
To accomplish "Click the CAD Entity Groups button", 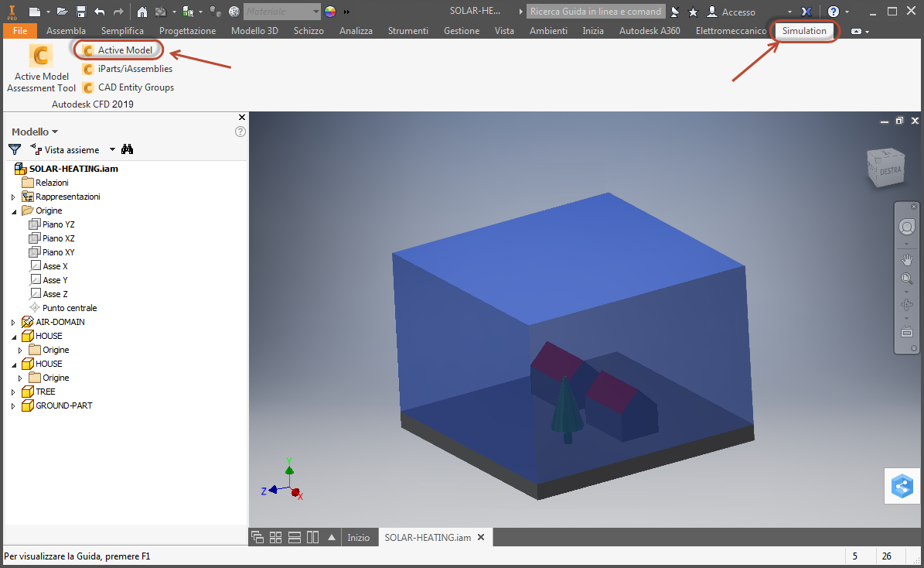I will coord(128,87).
